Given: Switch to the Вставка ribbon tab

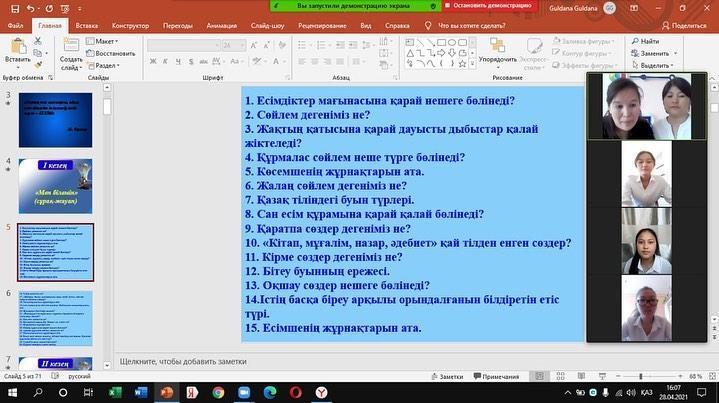Looking at the screenshot, I should point(85,23).
